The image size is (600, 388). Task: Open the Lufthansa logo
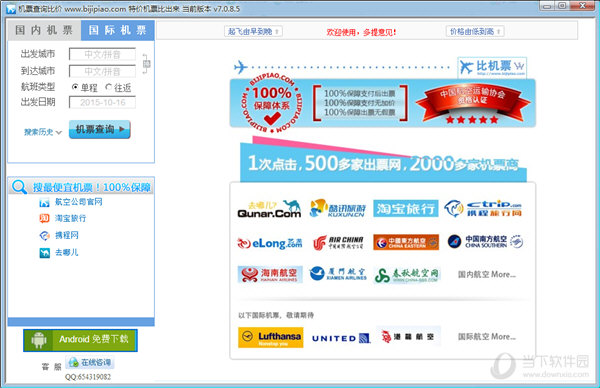tap(271, 337)
